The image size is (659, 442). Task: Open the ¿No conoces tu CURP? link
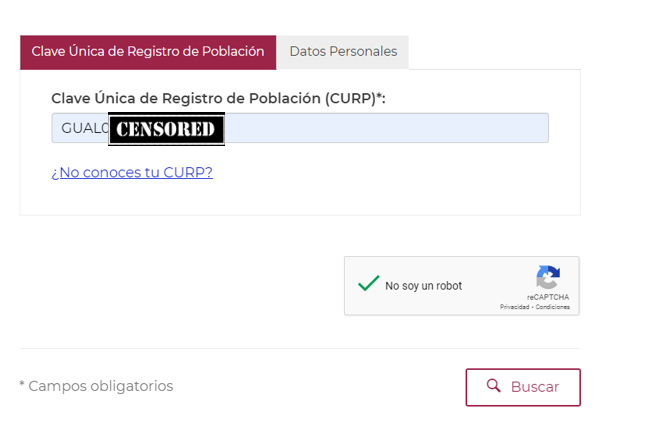click(x=132, y=173)
